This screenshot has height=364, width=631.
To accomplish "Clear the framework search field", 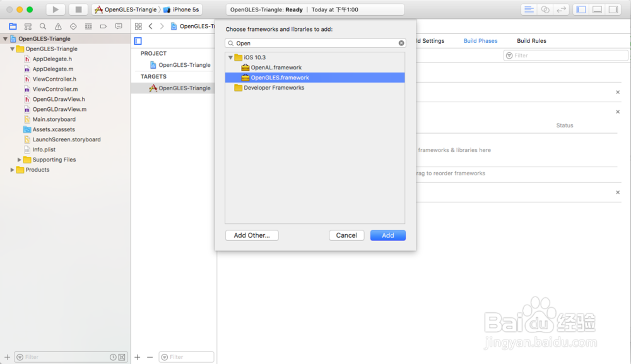I will tap(401, 43).
